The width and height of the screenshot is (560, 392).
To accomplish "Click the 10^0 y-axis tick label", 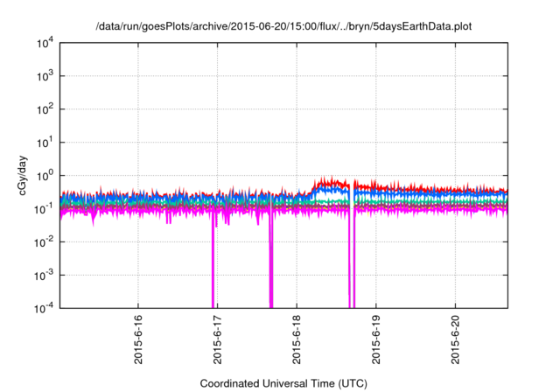I will 45,176.
